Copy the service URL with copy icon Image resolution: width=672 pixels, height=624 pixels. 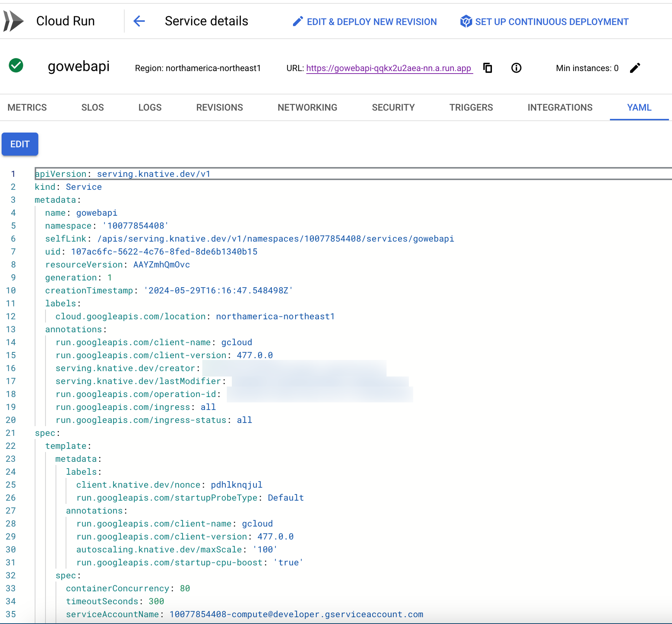[487, 68]
